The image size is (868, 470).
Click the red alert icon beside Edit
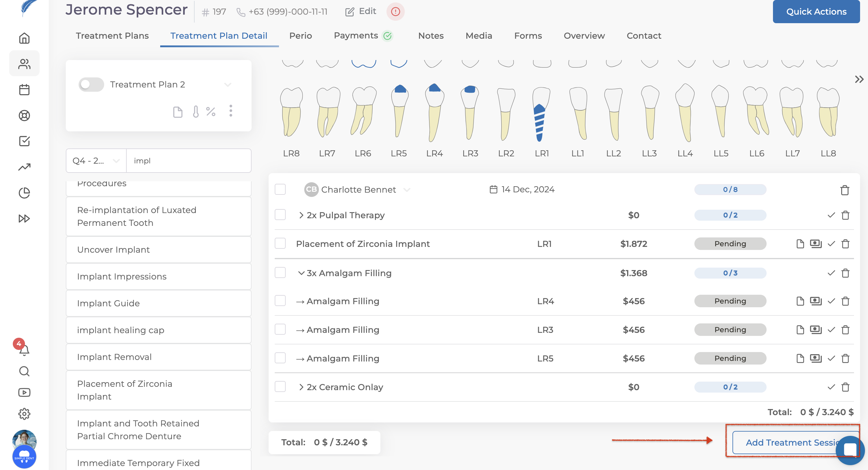click(395, 12)
